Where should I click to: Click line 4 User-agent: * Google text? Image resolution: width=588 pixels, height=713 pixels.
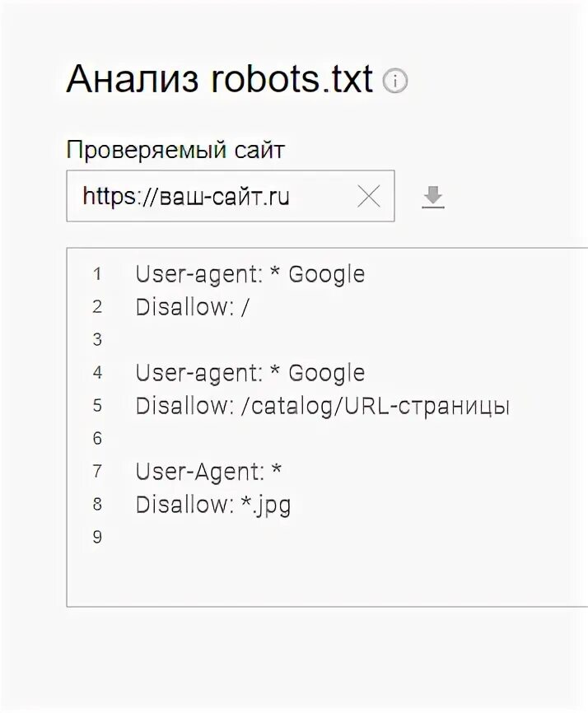(x=250, y=373)
